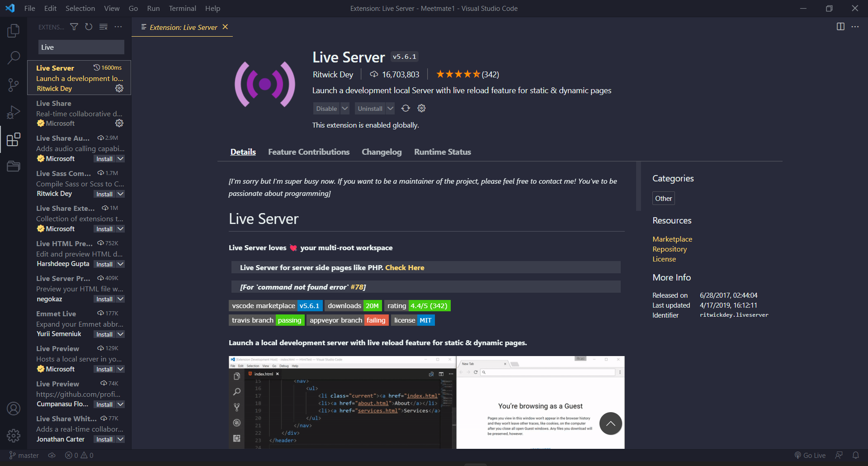Refresh the extensions list
Screen dimensions: 868x466
point(89,27)
